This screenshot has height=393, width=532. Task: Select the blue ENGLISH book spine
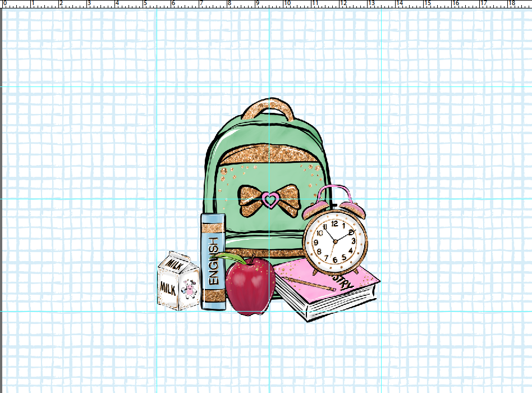click(212, 261)
